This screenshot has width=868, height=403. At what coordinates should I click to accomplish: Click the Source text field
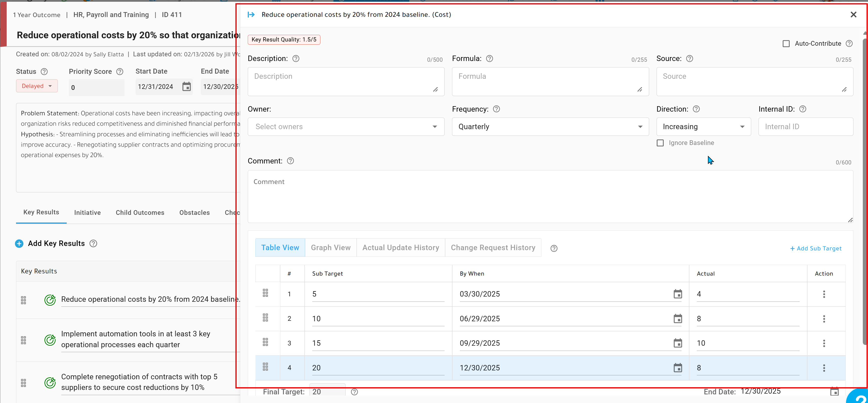tap(754, 81)
